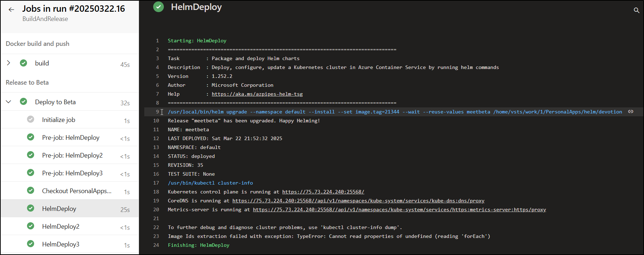Click the green check beside HelmDeploy3
Screen dimensions: 644x255
tap(31, 244)
